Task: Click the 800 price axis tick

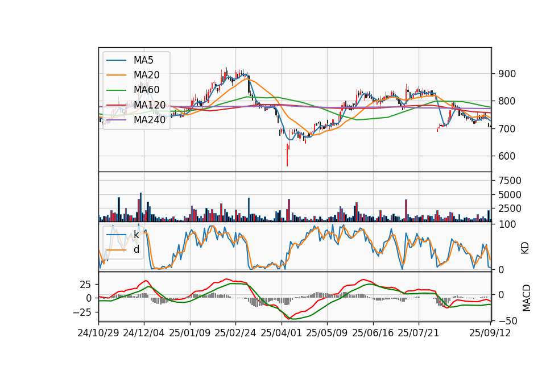Action: point(507,101)
